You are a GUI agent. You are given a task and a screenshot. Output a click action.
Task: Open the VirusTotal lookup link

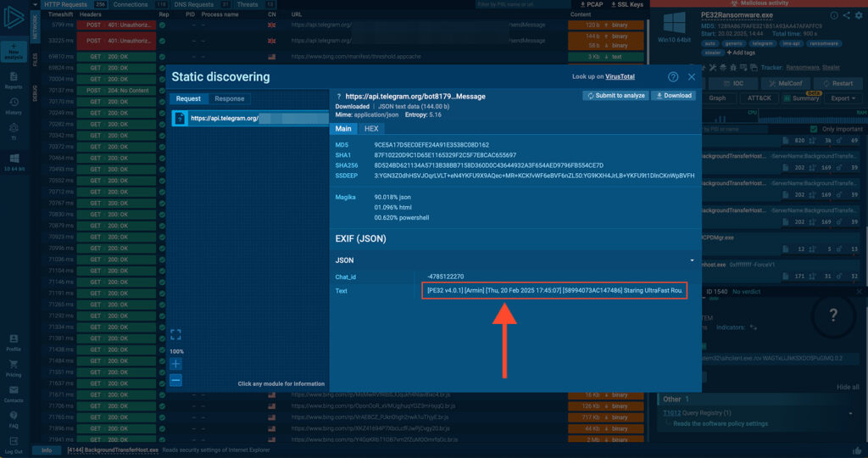pos(620,76)
